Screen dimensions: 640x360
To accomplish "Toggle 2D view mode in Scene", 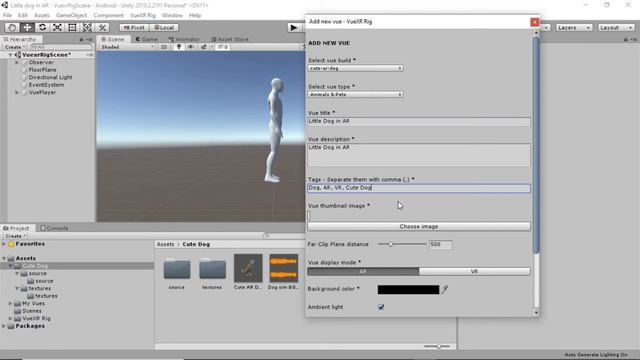I will tap(164, 47).
